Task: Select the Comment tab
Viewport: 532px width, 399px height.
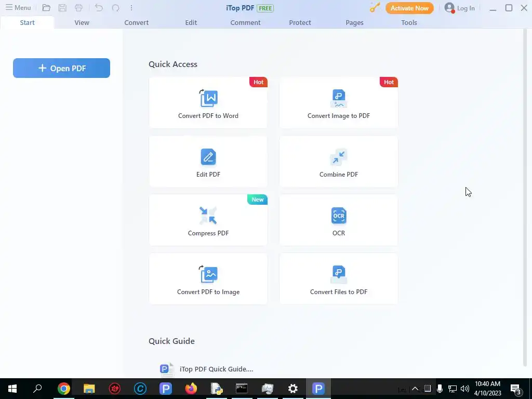Action: click(x=245, y=22)
